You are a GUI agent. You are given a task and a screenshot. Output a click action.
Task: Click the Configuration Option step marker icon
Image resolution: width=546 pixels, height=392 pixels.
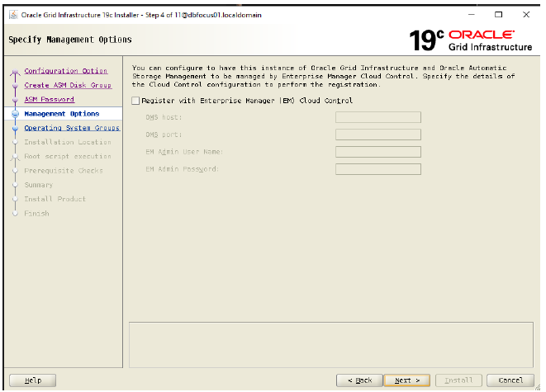click(x=15, y=73)
